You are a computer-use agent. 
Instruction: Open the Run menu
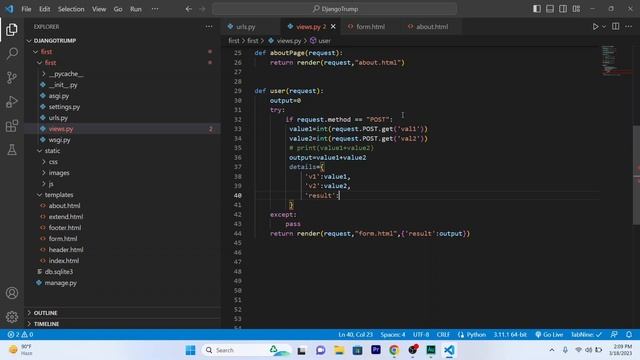pos(136,9)
